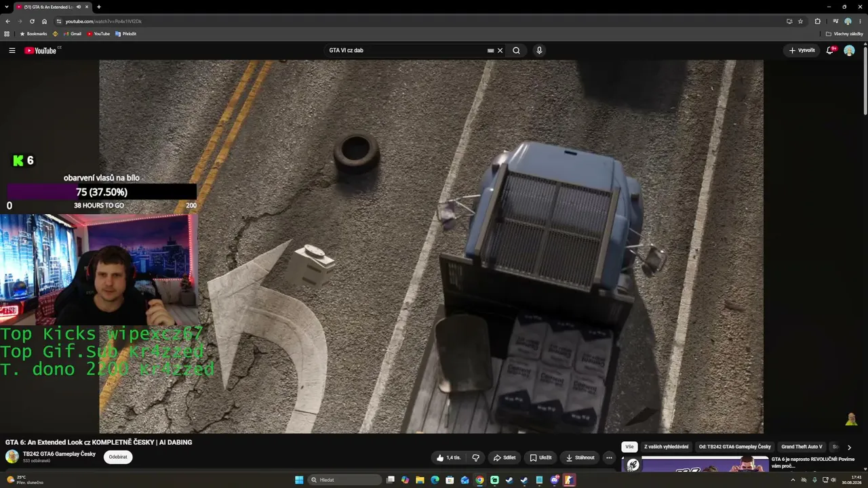Click the taskbar Hledat search box

344,480
